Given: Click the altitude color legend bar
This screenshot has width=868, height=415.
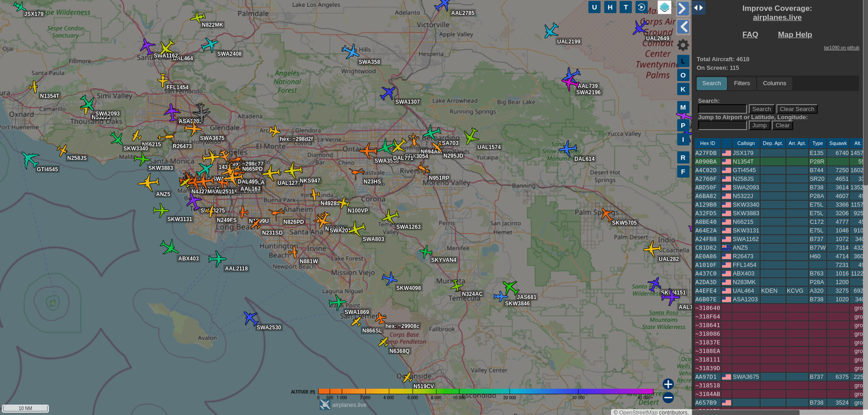Looking at the screenshot, I should [x=485, y=392].
